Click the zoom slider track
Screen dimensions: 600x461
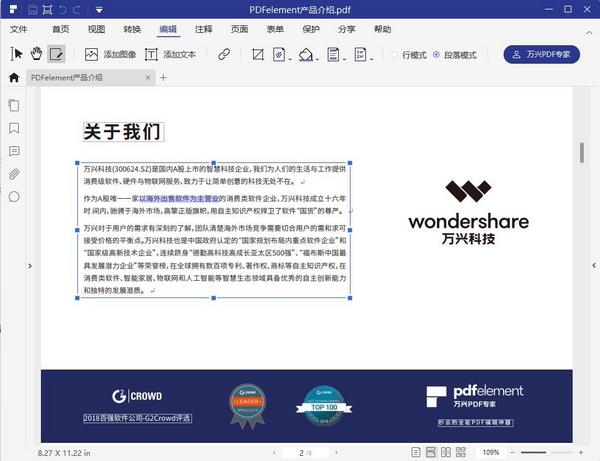tap(546, 453)
